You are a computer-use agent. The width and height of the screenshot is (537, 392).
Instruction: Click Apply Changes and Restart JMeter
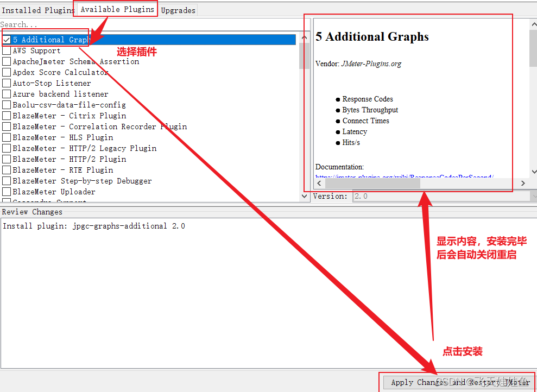point(459,382)
